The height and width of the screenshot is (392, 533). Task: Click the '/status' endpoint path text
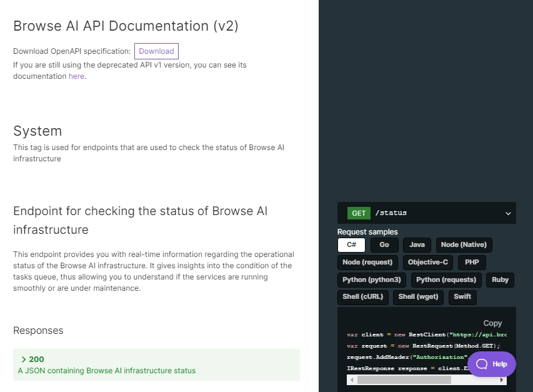(391, 213)
